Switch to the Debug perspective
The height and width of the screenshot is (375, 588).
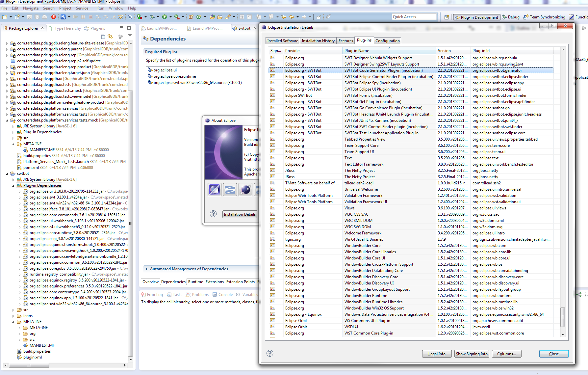(x=511, y=17)
